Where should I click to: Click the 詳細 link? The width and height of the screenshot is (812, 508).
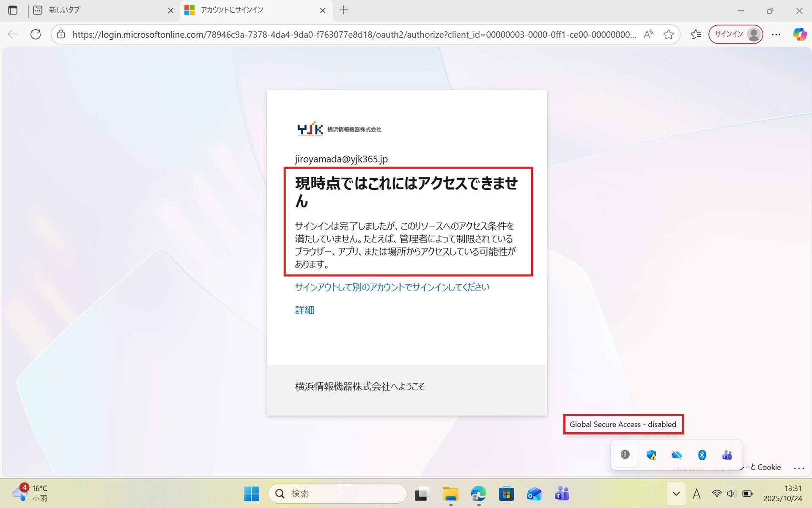tap(304, 310)
